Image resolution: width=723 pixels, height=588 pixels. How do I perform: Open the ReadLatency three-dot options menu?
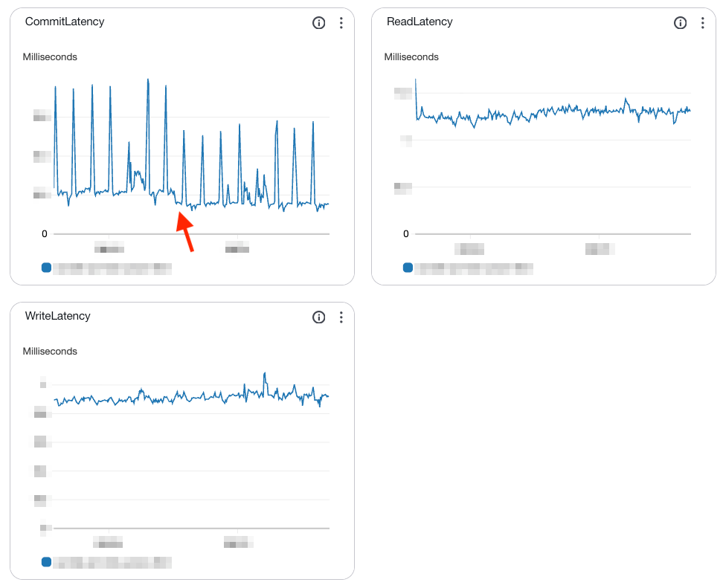[703, 22]
